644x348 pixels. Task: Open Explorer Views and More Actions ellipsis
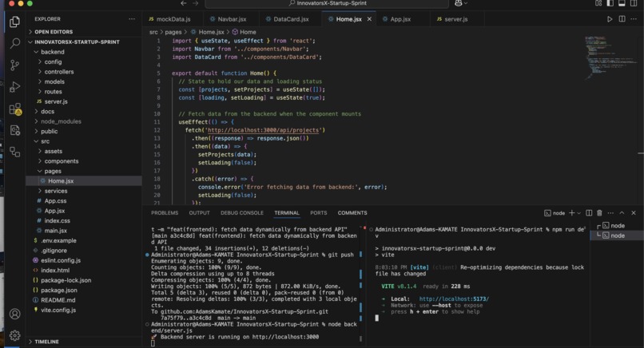tap(131, 19)
